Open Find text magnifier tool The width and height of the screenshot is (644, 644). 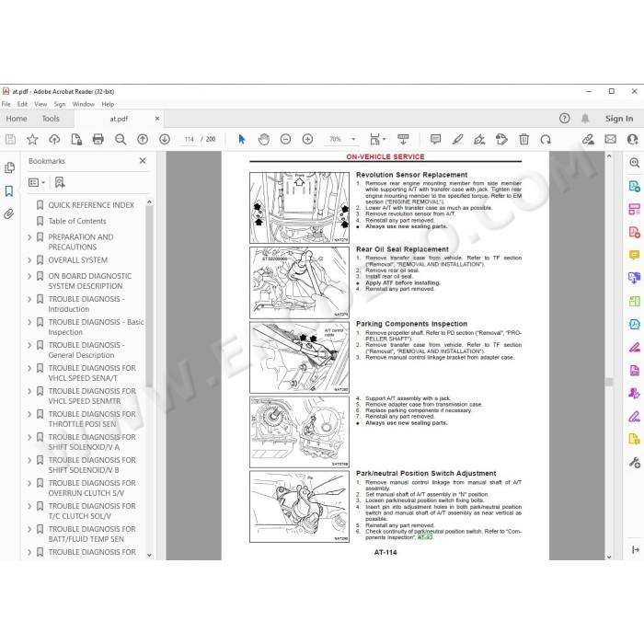tap(121, 140)
